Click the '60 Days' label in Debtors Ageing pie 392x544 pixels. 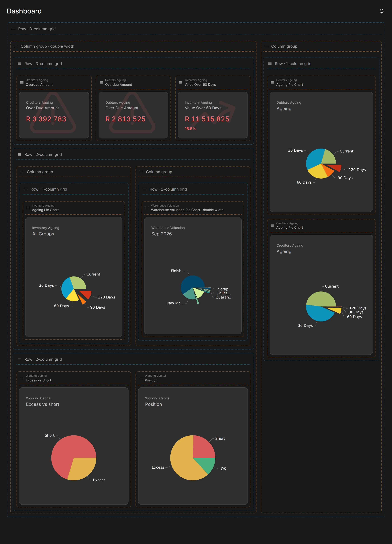pos(304,182)
